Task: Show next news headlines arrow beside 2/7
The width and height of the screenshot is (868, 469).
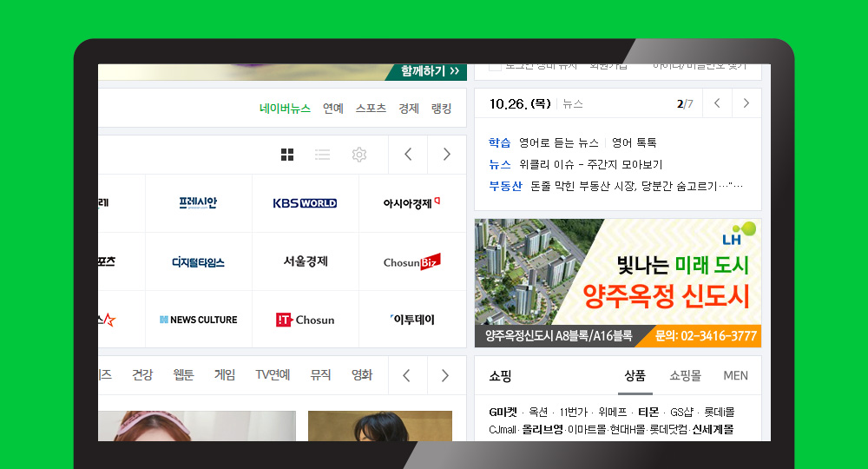Action: tap(746, 103)
